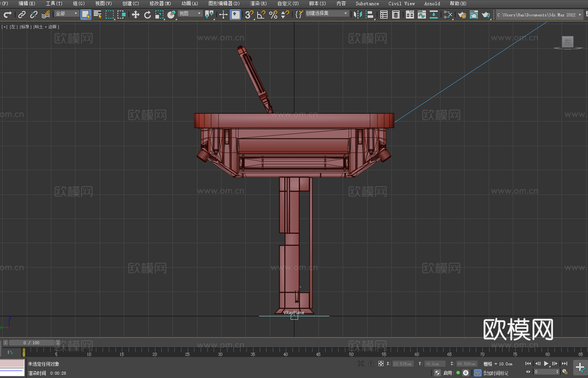588x378 pixels.
Task: Expand the selection filter '全部' dropdown
Action: coord(67,13)
